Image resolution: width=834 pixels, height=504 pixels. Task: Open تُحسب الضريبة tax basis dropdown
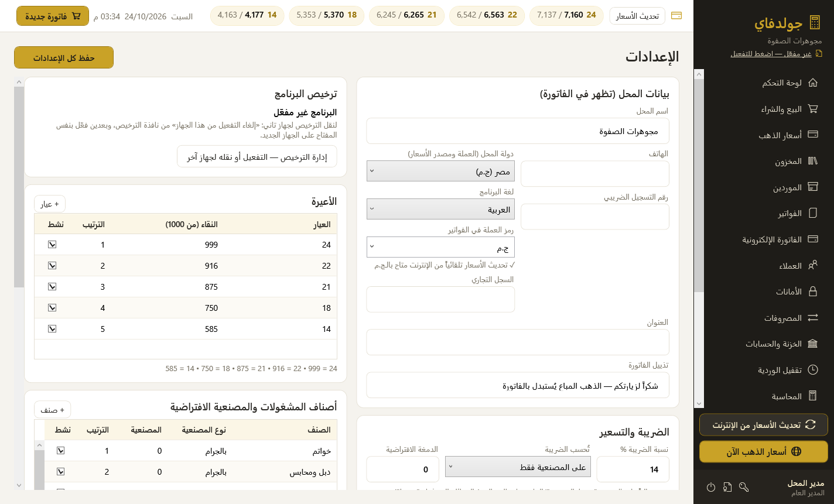(x=518, y=467)
